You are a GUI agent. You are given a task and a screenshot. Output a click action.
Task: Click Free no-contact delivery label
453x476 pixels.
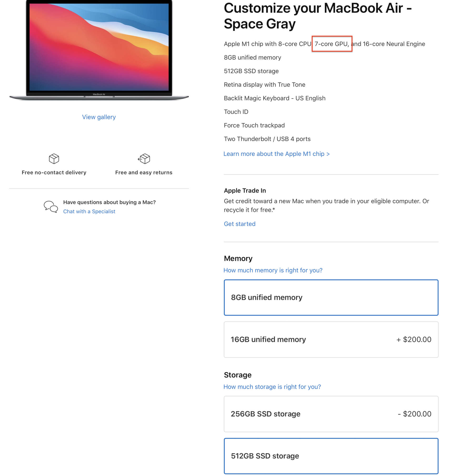click(54, 172)
